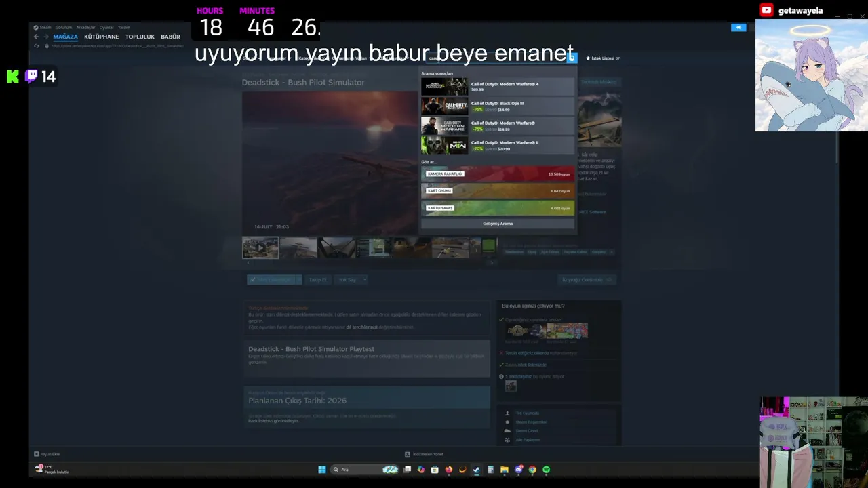Screen dimensions: 868x488
Task: Open the BABÜR profile tab
Action: coord(170,37)
